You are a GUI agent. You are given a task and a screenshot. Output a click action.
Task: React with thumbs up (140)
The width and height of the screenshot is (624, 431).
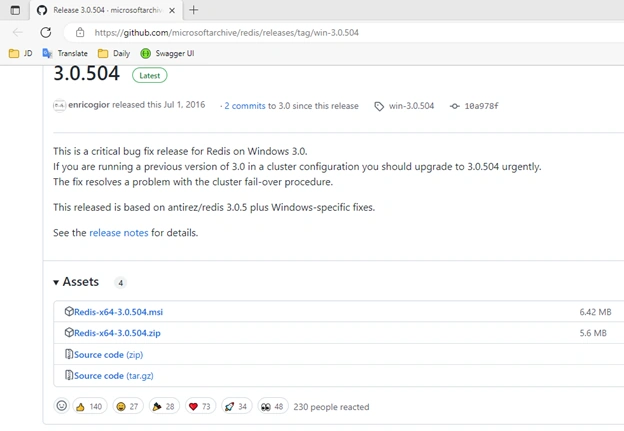point(90,406)
